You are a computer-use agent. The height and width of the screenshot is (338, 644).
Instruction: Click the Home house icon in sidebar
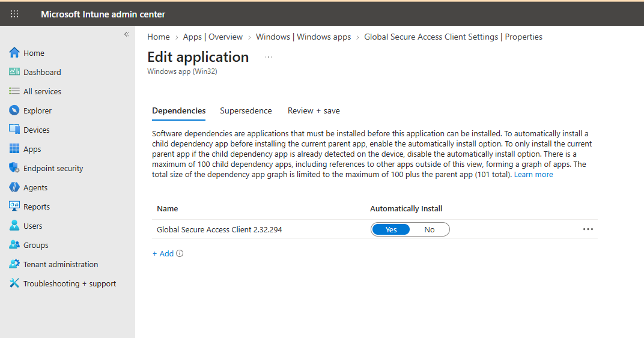(x=14, y=53)
